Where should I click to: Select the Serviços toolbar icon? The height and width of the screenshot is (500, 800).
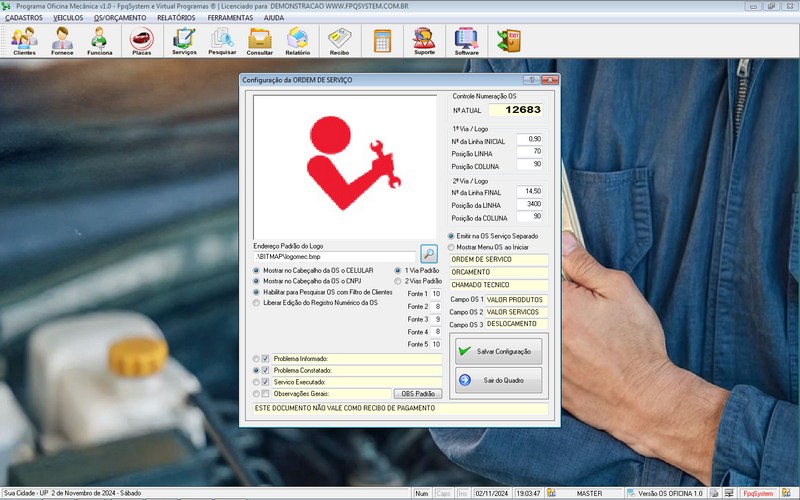pos(184,40)
